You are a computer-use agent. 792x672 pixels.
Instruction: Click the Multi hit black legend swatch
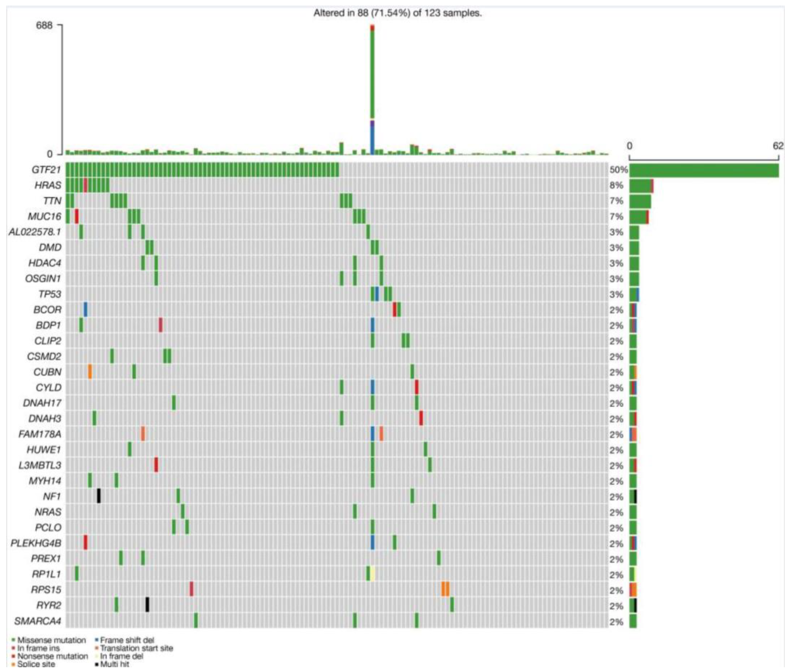(97, 665)
